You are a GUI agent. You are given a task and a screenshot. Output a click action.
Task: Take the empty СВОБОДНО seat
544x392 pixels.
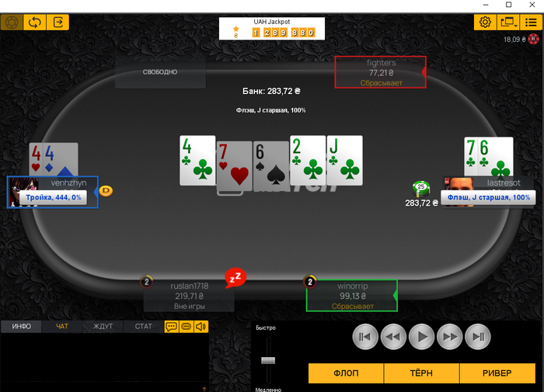click(160, 72)
